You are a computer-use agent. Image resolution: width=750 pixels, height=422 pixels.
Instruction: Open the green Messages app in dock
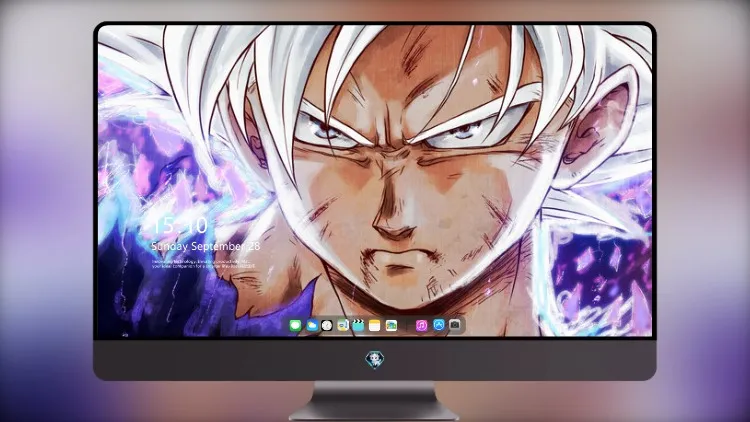point(296,325)
